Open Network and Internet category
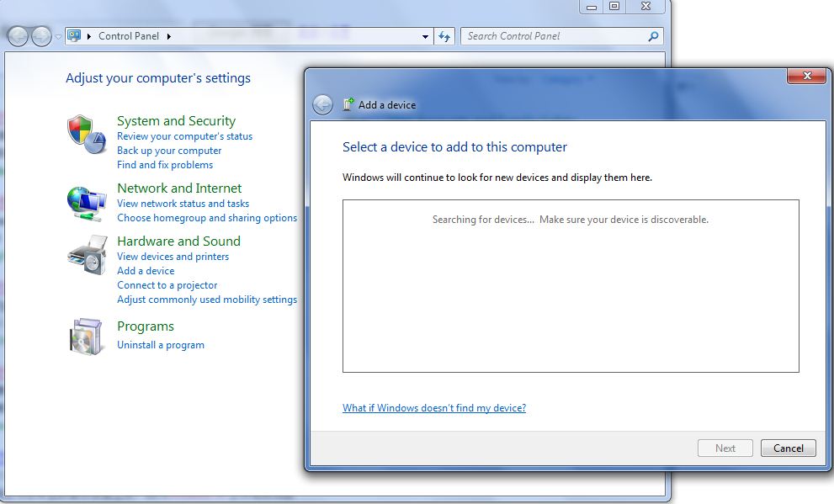Screen dimensions: 834x504 179,188
